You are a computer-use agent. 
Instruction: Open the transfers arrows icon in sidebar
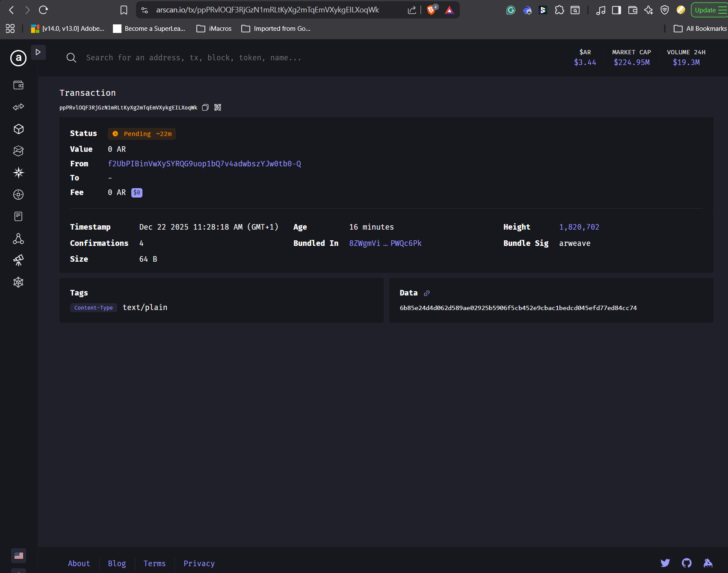click(18, 107)
